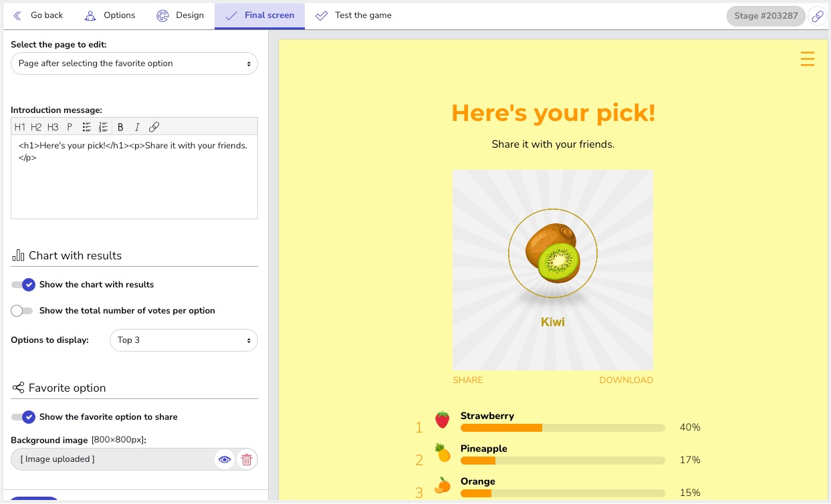Click the H1 heading format icon
This screenshot has height=504, width=831.
[20, 127]
